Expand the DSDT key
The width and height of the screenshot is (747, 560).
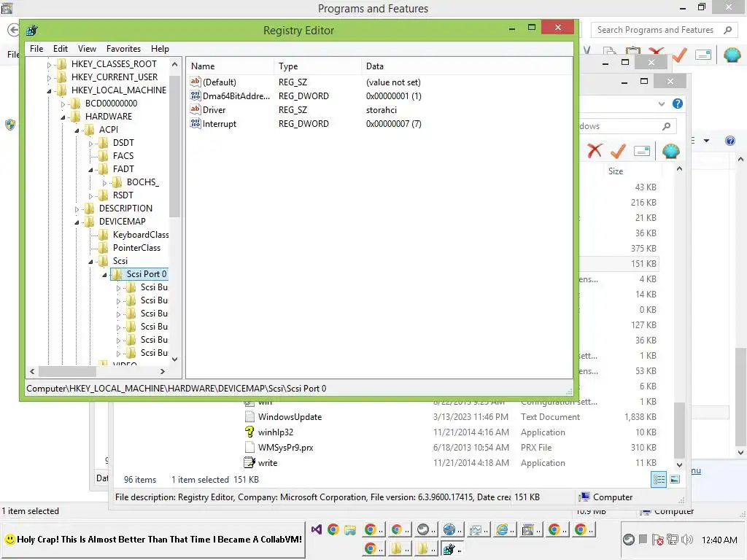coord(90,143)
